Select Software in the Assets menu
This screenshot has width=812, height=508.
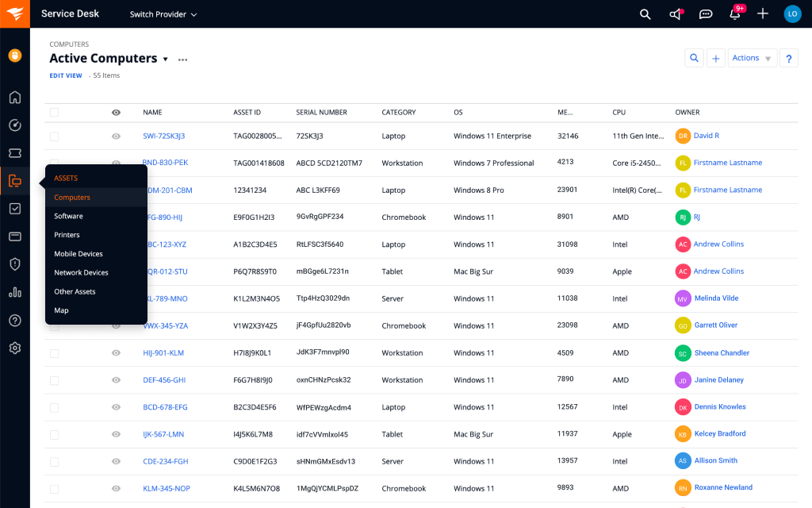coord(69,216)
